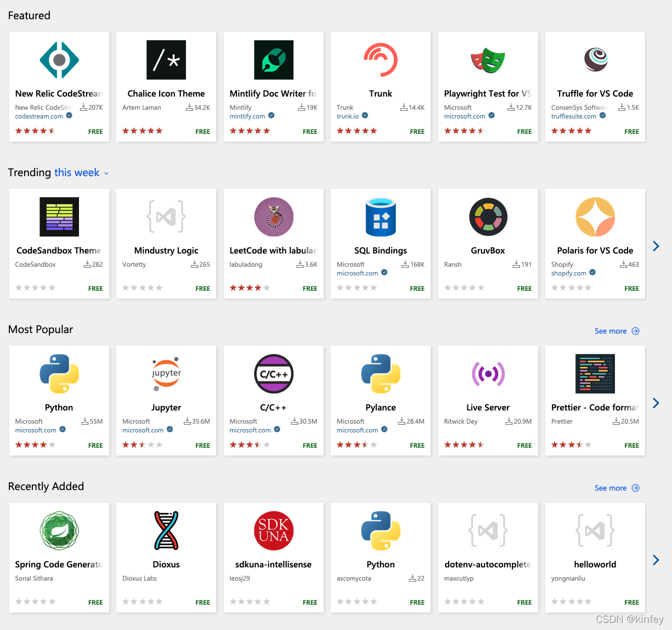
Task: Click the Spring Code Generator icon
Action: click(59, 531)
